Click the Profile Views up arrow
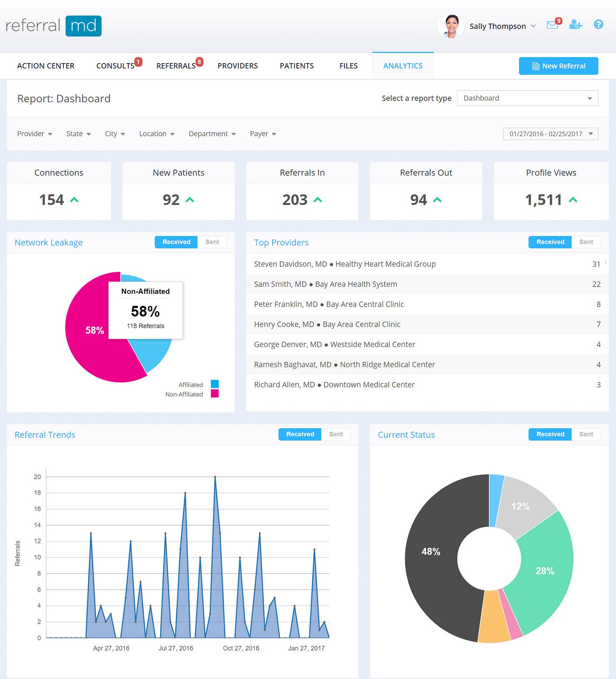 tap(573, 200)
